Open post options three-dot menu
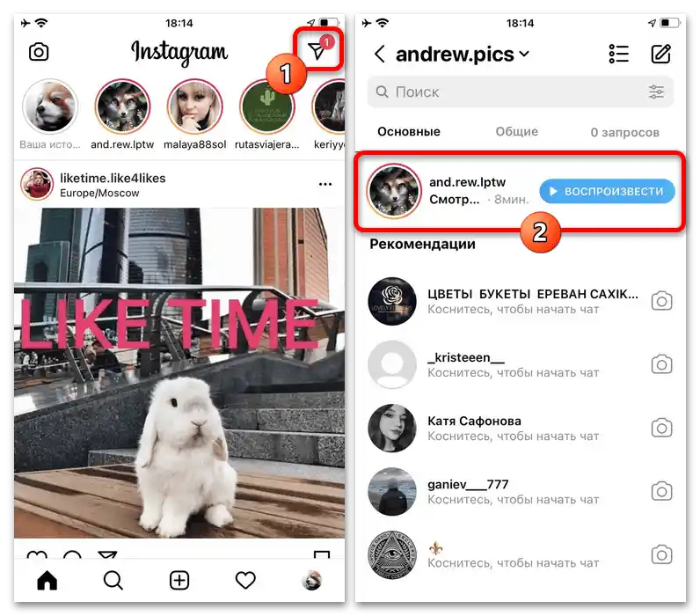 [x=325, y=184]
